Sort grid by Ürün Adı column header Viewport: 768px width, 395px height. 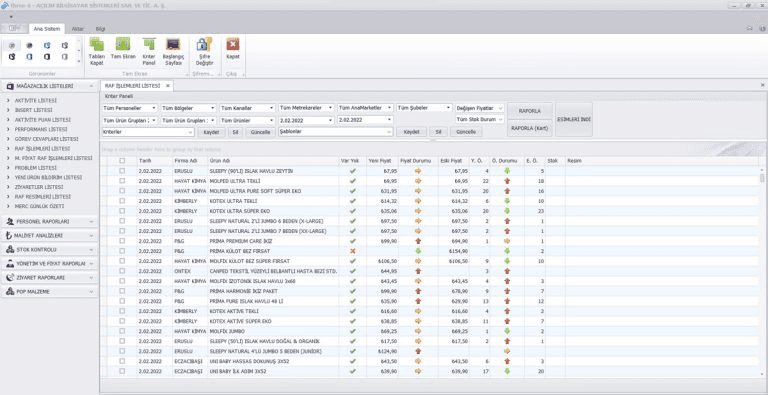[x=273, y=160]
